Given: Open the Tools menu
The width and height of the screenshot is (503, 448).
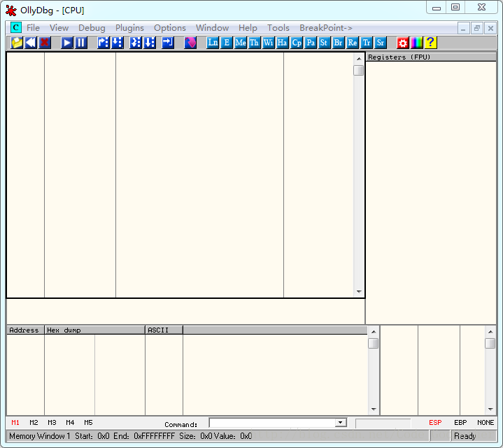Looking at the screenshot, I should tap(278, 28).
